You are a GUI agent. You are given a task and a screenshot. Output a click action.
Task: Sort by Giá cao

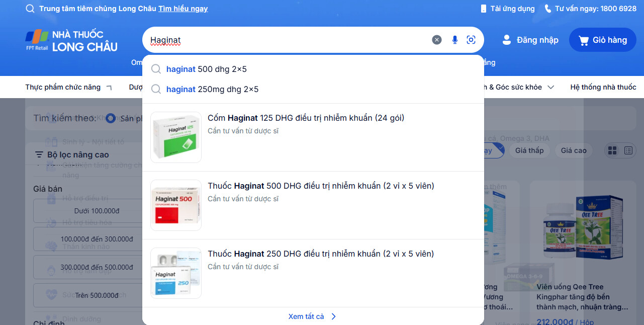click(574, 150)
